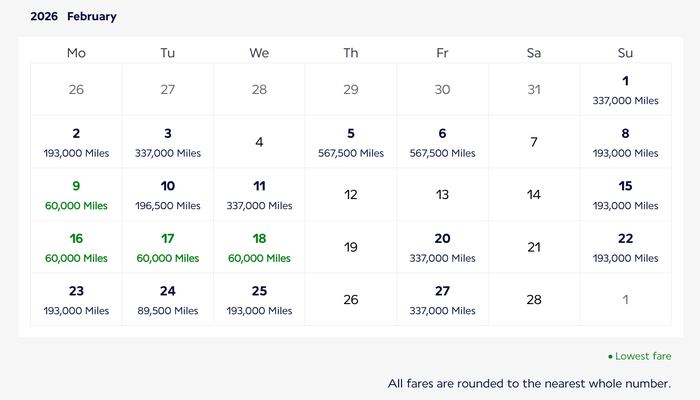Select February 10 for 196,500 Miles
The image size is (700, 400).
167,195
